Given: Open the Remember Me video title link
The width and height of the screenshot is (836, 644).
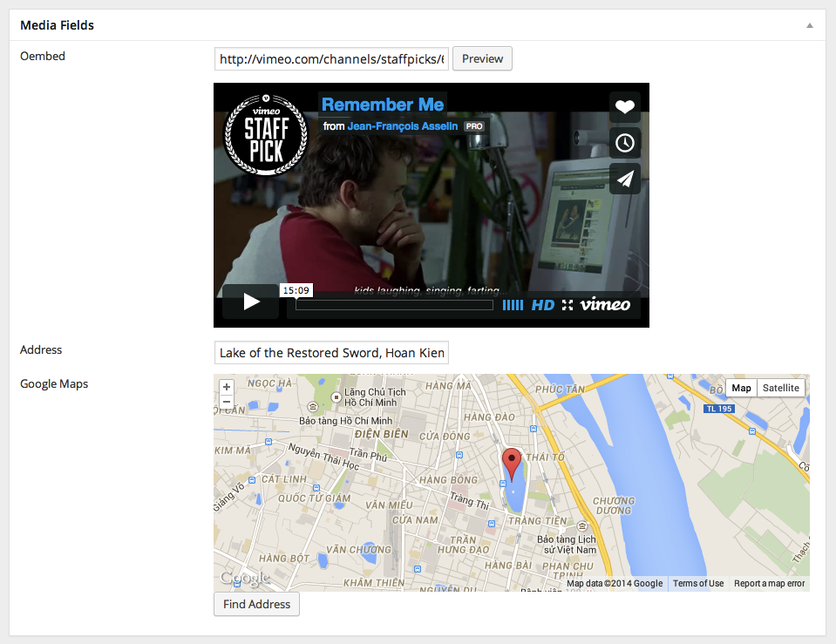Looking at the screenshot, I should [383, 105].
